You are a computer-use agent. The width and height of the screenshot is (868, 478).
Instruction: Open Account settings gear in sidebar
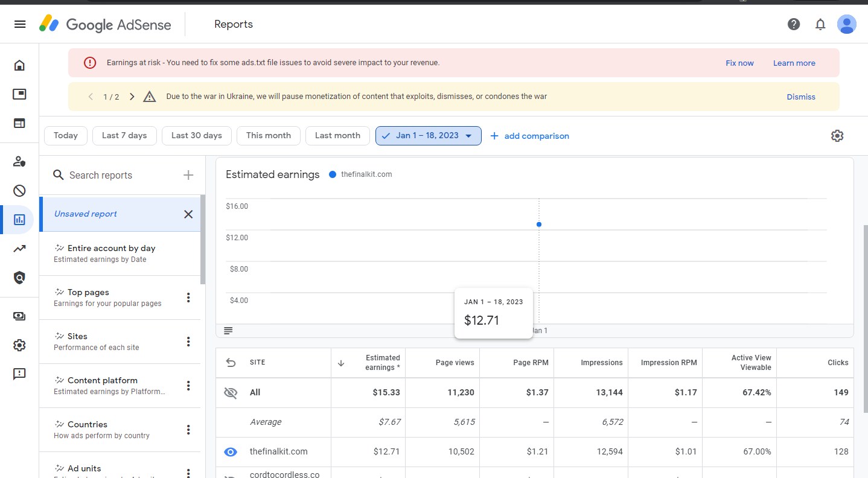pos(19,345)
